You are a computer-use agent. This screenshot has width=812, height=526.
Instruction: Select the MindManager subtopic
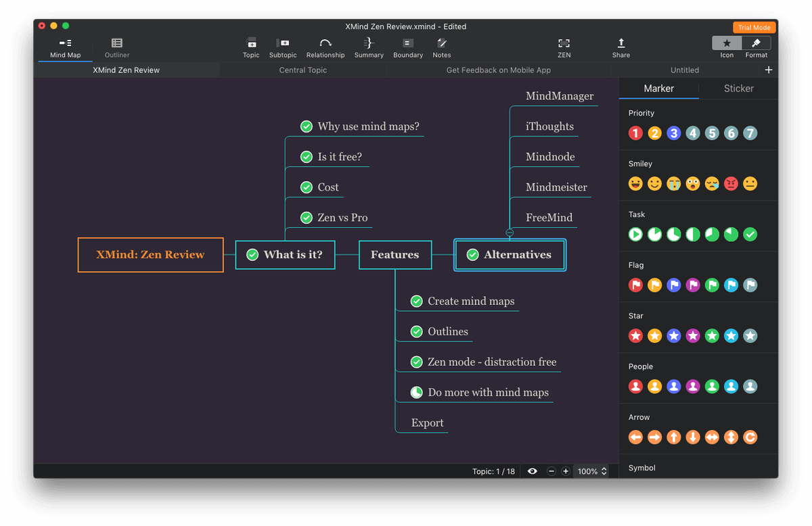tap(560, 96)
